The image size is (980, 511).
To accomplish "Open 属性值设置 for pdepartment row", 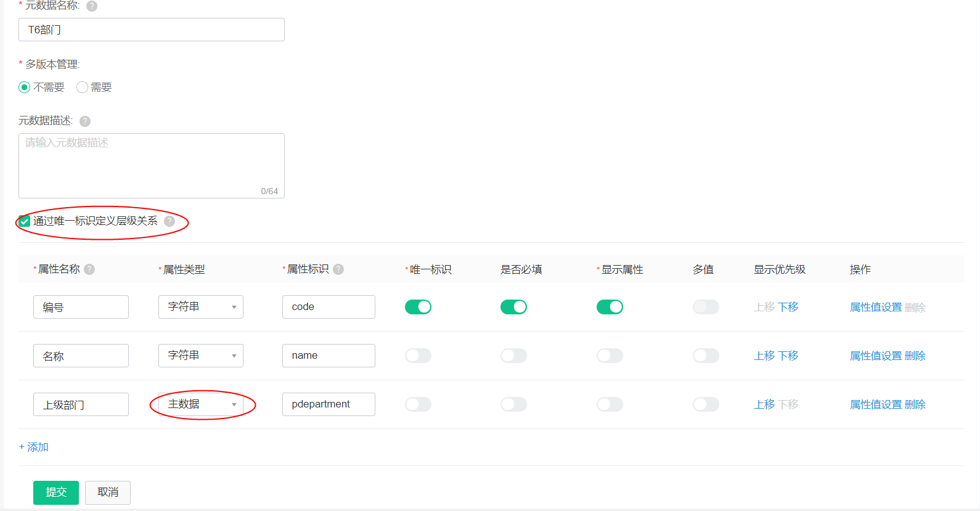I will (876, 404).
